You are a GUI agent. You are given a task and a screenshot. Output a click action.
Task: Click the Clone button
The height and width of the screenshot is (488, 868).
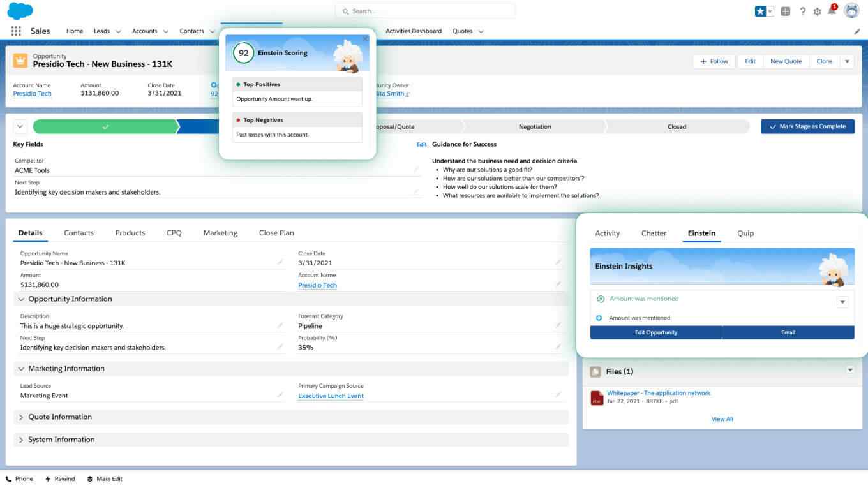click(x=825, y=61)
